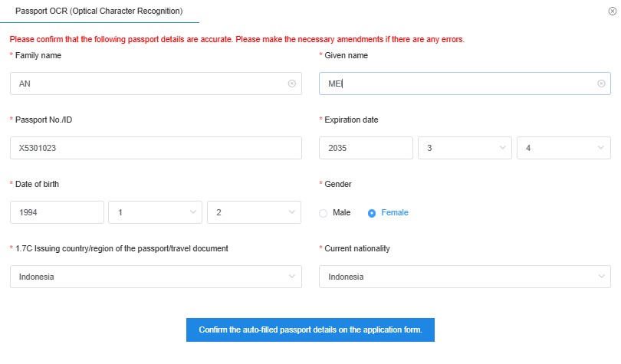Image resolution: width=621 pixels, height=364 pixels.
Task: Click the Given name input field
Action: click(456, 84)
